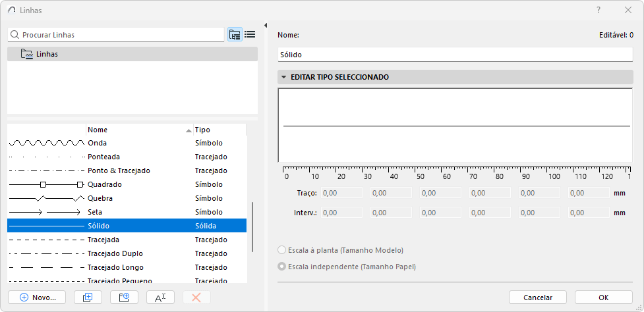Select the Onda line type row

click(x=127, y=143)
